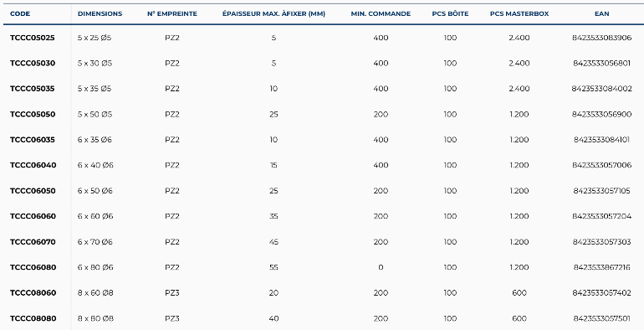This screenshot has width=644, height=330.
Task: Click the N° EMPREINTE column header
Action: [172, 13]
